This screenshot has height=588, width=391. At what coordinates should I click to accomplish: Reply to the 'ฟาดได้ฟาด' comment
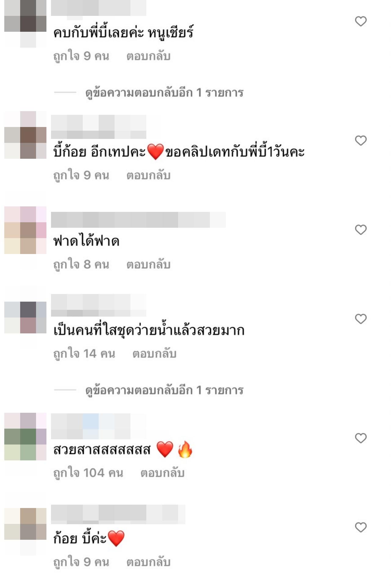click(148, 264)
